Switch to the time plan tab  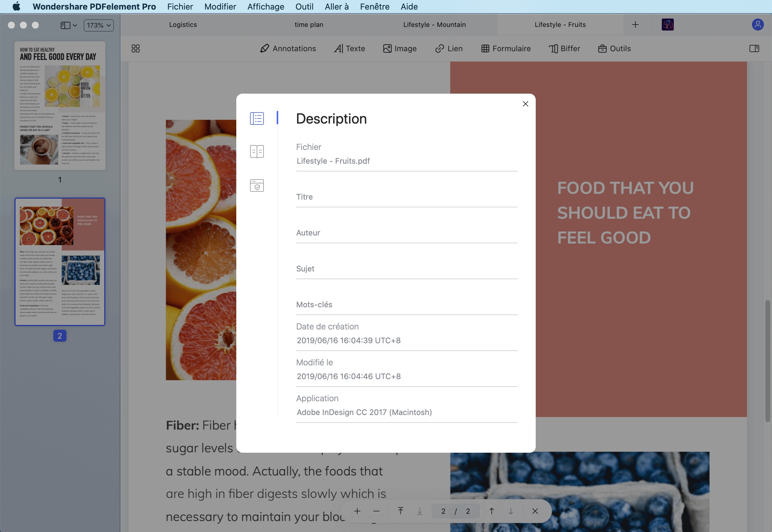[x=309, y=24]
